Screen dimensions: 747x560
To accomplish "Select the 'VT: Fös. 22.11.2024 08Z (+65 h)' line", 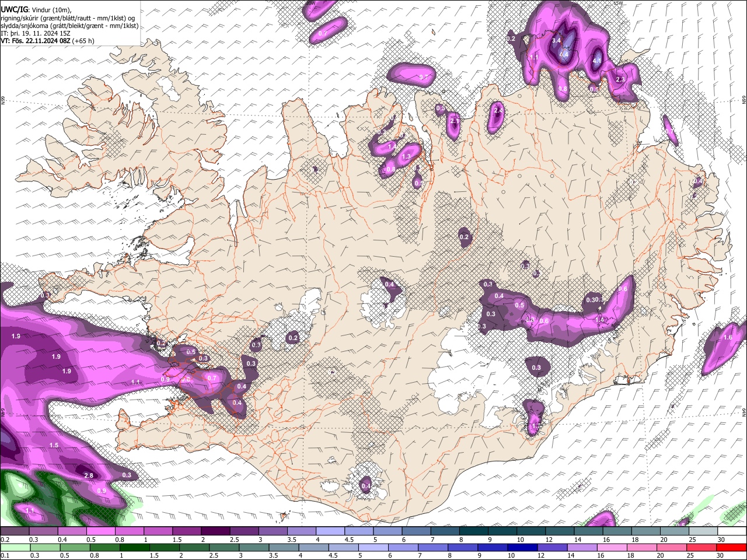I will click(47, 41).
